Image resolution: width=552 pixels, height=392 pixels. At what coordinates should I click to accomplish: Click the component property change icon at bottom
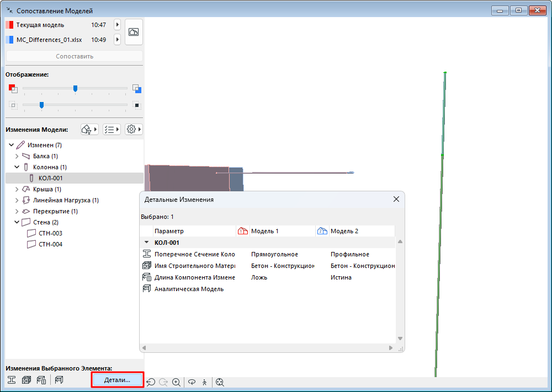coord(41,380)
